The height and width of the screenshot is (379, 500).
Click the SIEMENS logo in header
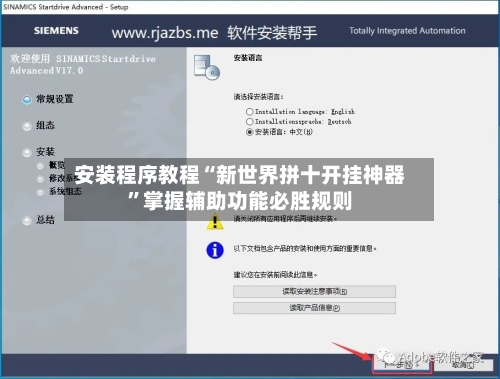tap(56, 31)
